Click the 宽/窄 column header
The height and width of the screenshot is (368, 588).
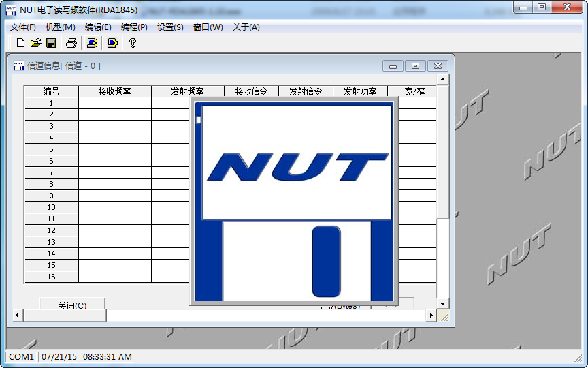412,91
